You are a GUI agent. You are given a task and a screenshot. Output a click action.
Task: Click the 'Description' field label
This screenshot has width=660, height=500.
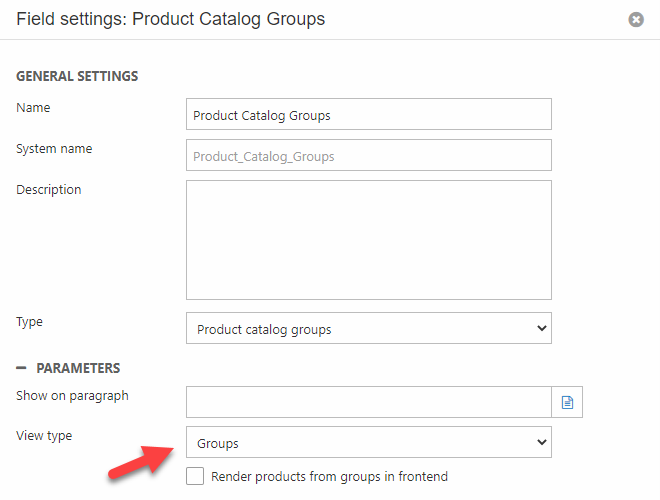tap(49, 190)
